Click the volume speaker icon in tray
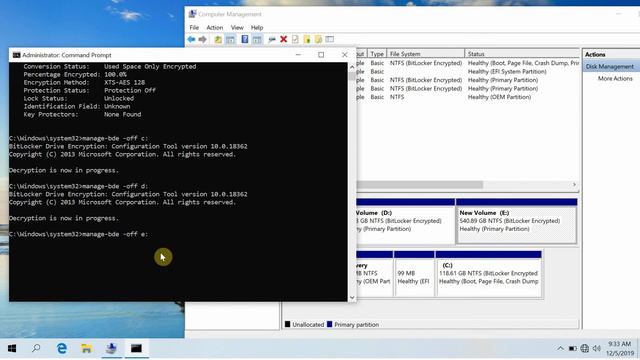The image size is (640, 360). pos(597,348)
